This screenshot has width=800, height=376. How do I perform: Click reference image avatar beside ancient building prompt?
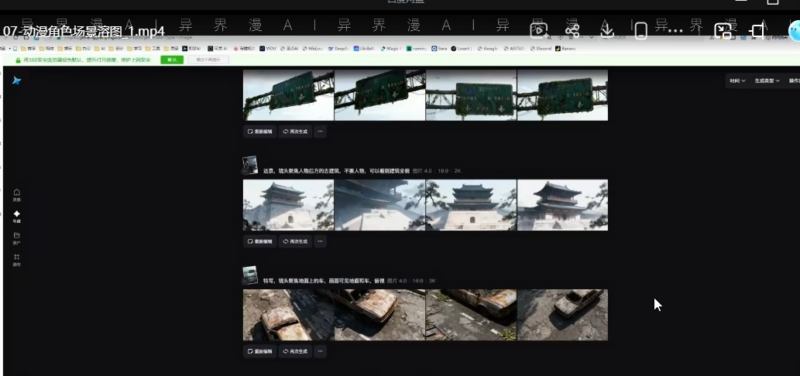[x=250, y=165]
